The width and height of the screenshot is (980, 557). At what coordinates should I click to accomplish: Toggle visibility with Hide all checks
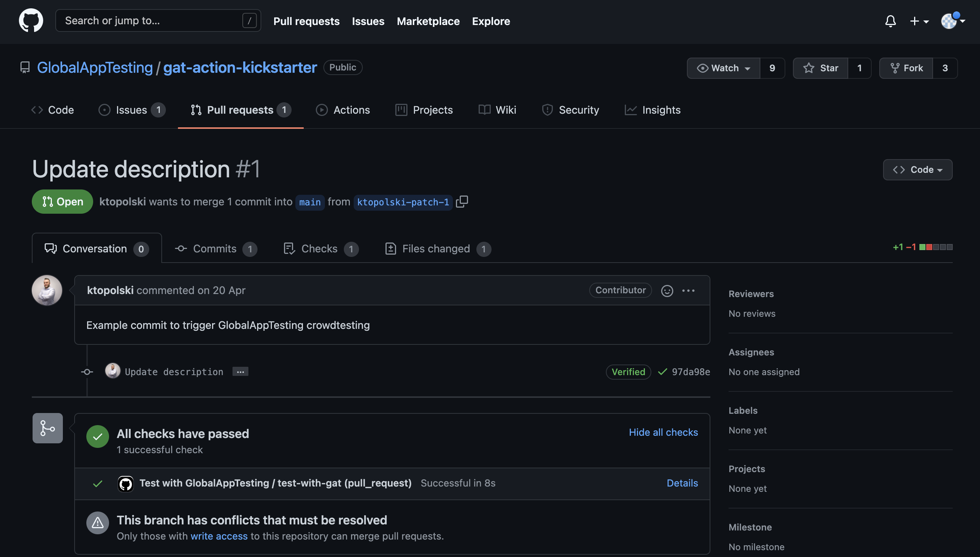coord(663,432)
